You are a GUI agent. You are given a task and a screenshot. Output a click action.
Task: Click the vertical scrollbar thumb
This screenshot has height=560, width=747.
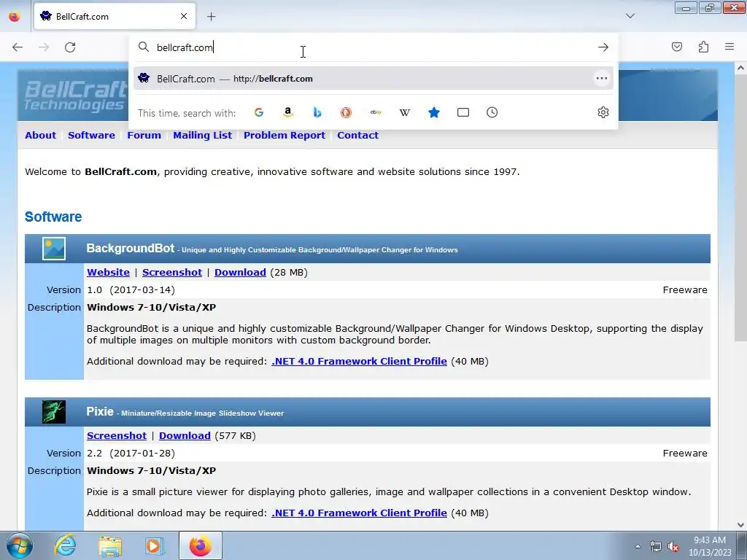click(740, 209)
